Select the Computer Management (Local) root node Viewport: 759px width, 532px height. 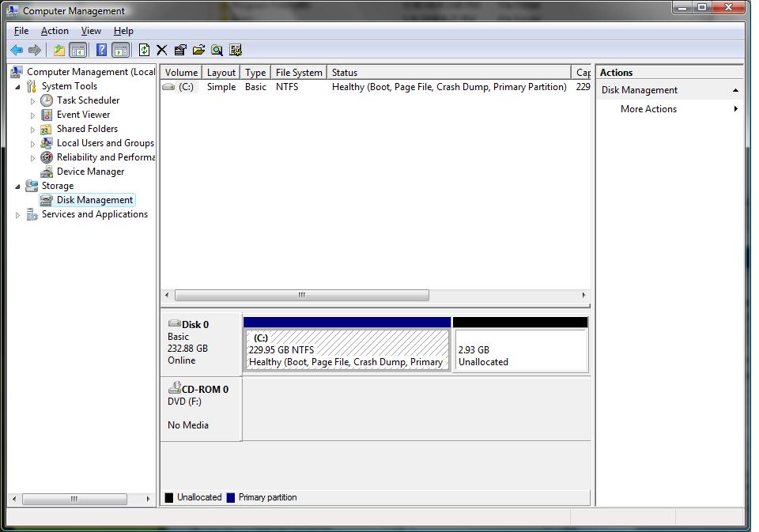(91, 72)
